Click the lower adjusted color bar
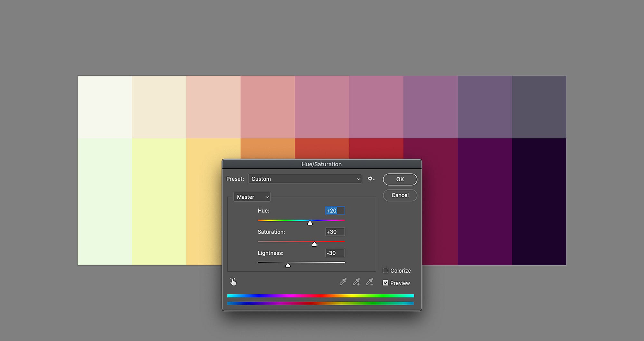 (320, 303)
